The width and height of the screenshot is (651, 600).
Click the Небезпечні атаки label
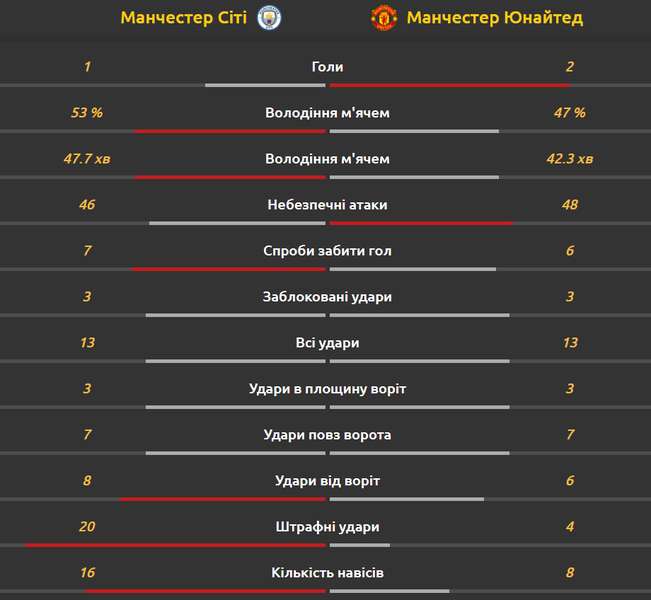pyautogui.click(x=328, y=205)
